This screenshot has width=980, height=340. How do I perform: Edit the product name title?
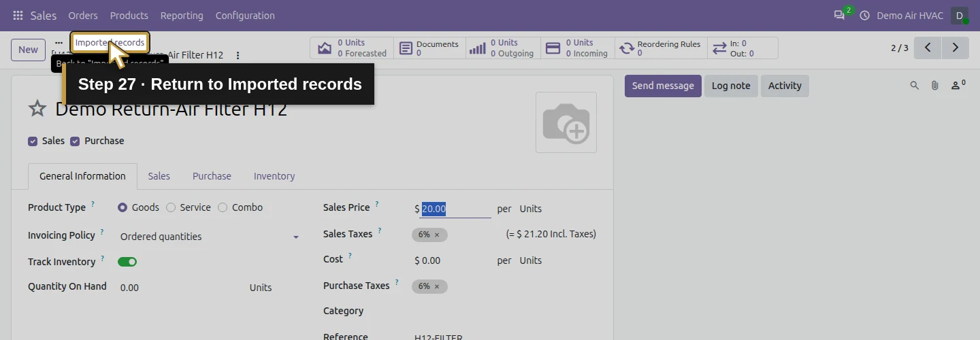coord(171,109)
